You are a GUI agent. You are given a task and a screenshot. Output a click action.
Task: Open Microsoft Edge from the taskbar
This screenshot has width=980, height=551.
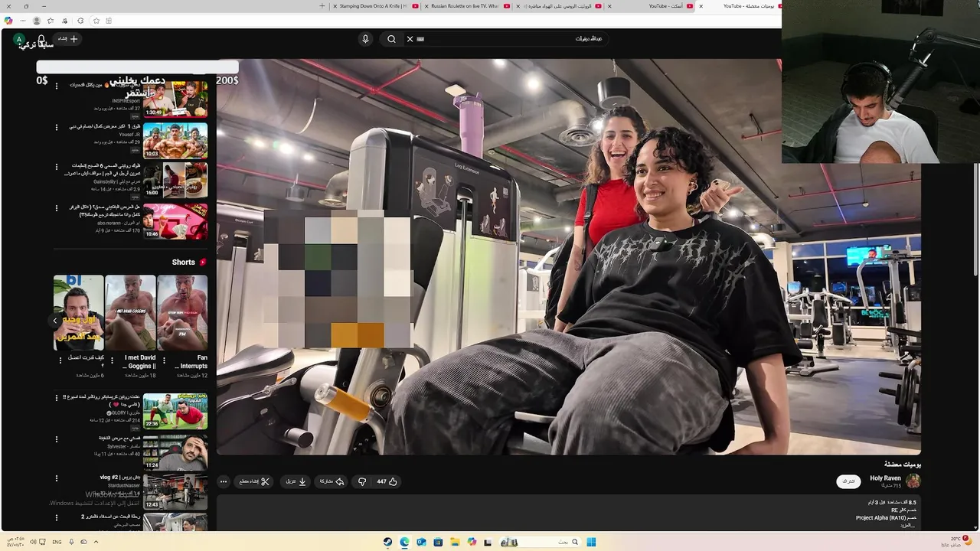point(404,542)
